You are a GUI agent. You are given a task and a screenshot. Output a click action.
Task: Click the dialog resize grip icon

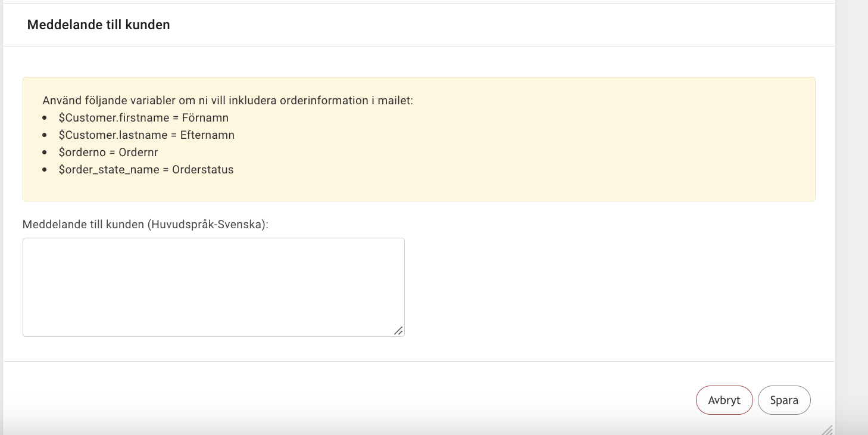(x=826, y=430)
